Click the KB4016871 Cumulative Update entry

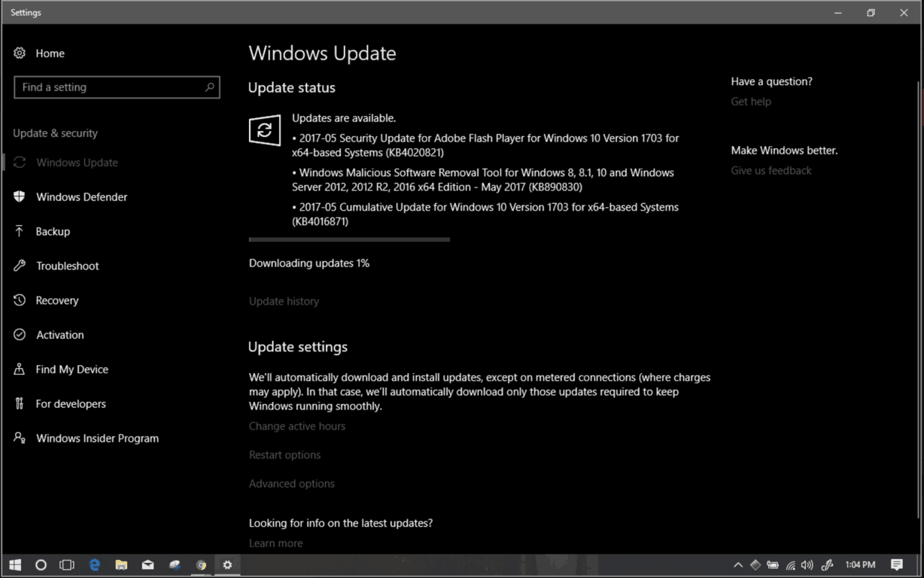point(485,214)
